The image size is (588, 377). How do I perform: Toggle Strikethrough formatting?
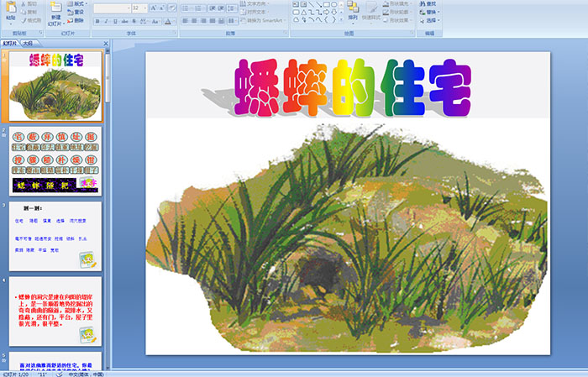click(124, 21)
